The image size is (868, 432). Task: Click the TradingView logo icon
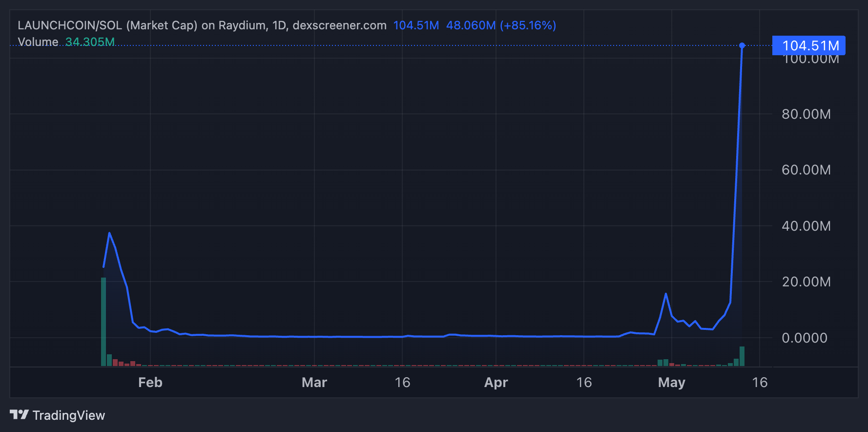click(x=19, y=415)
